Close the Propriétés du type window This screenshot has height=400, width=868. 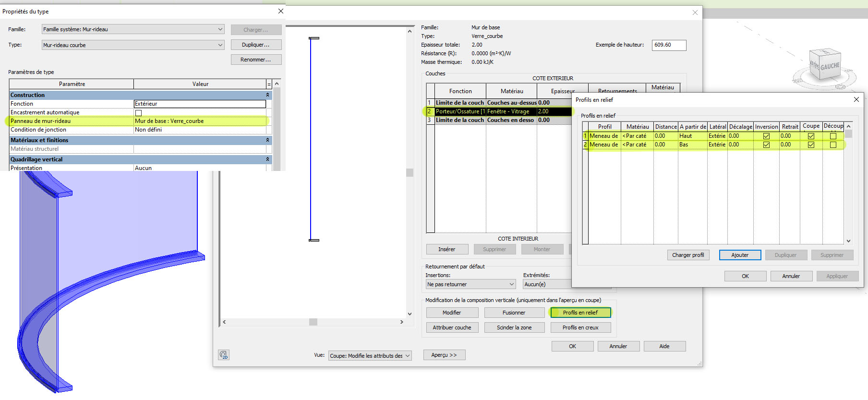click(x=281, y=11)
